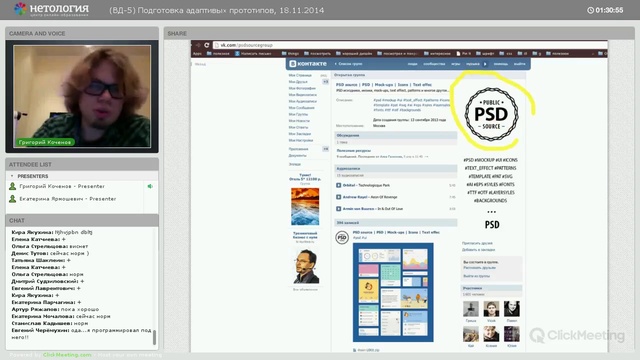This screenshot has height=360, width=640.
Task: Click the Обсуждения section header
Action: coord(395,135)
